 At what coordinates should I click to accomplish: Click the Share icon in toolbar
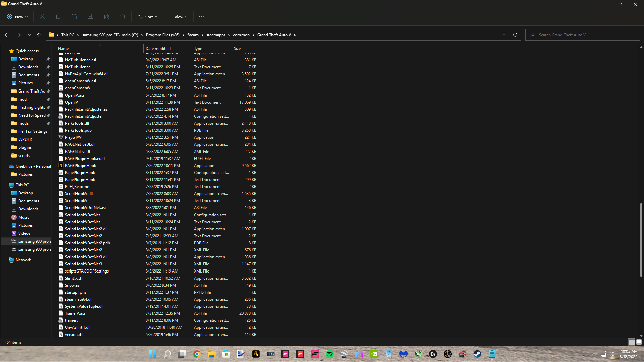click(x=107, y=17)
